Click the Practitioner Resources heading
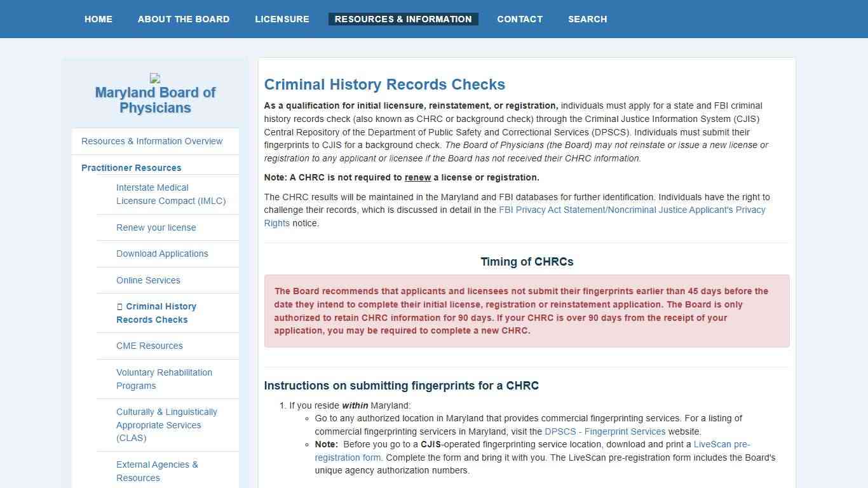This screenshot has height=488, width=868. (131, 167)
